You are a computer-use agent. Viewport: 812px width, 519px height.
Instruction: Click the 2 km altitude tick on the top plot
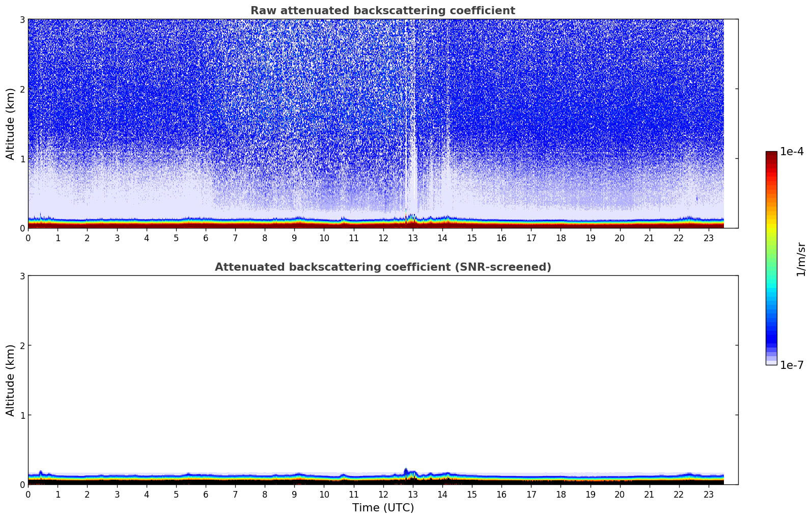[22, 89]
